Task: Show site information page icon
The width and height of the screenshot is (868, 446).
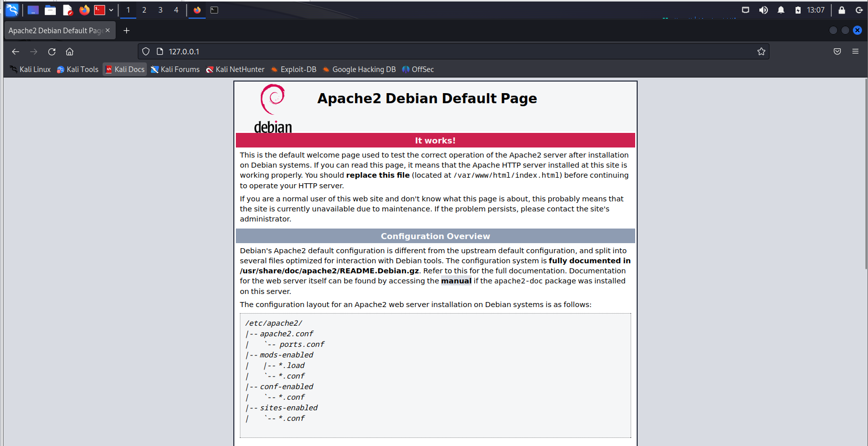Action: pos(160,51)
